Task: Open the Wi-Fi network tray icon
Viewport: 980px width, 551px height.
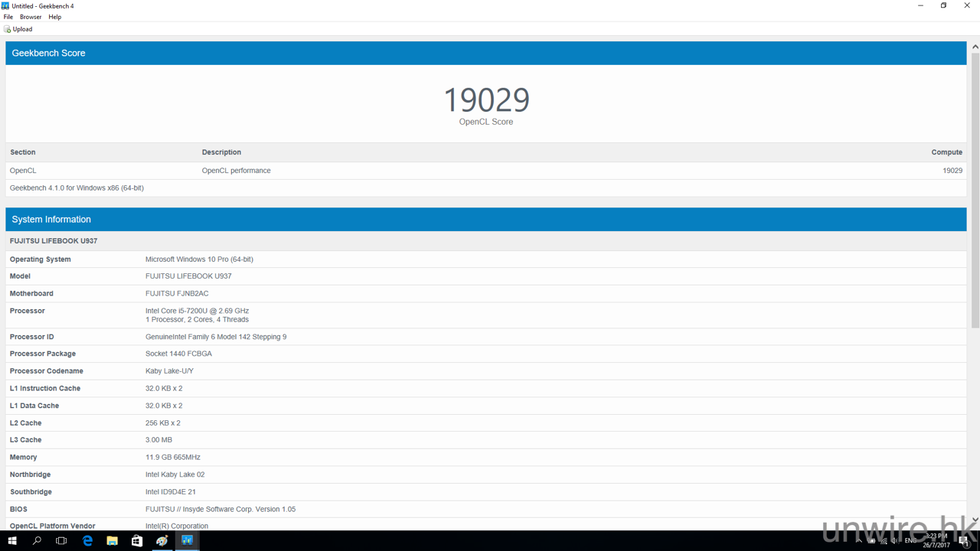Action: click(884, 541)
